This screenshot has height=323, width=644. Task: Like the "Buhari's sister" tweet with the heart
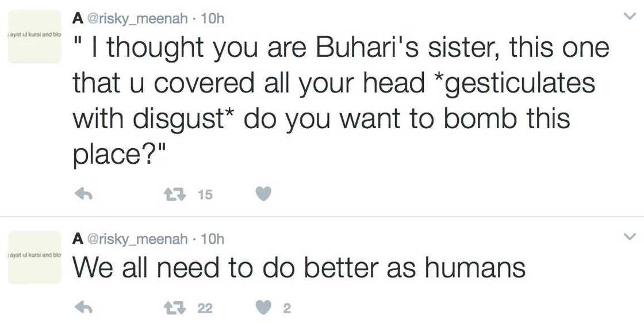(x=263, y=195)
